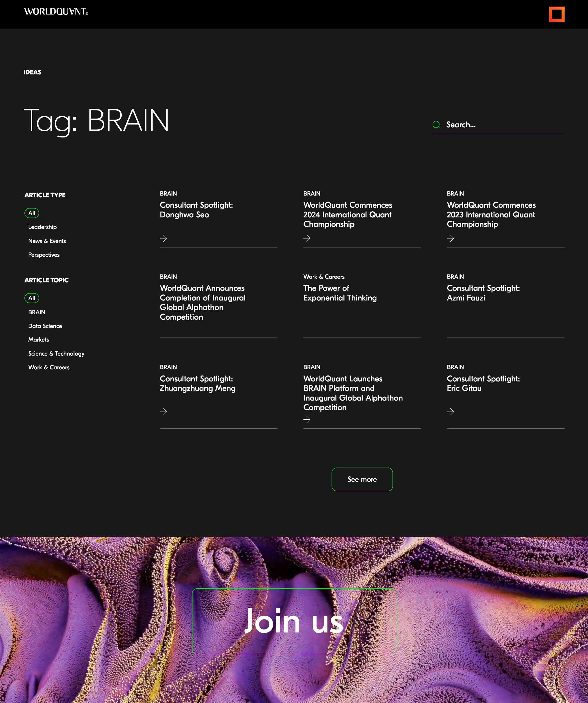Filter article topic by Data Science
Image resolution: width=588 pixels, height=703 pixels.
point(45,326)
